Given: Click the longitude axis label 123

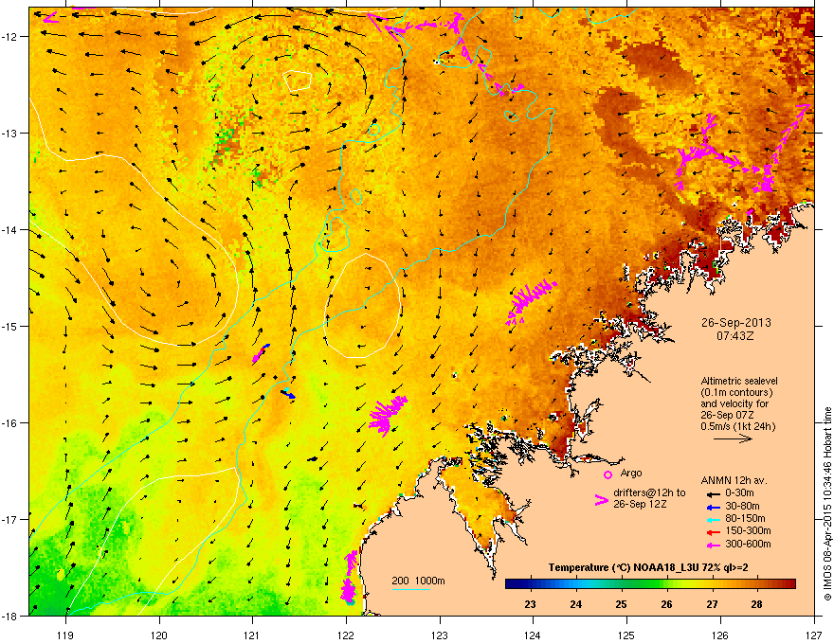Looking at the screenshot, I should click(x=440, y=635).
